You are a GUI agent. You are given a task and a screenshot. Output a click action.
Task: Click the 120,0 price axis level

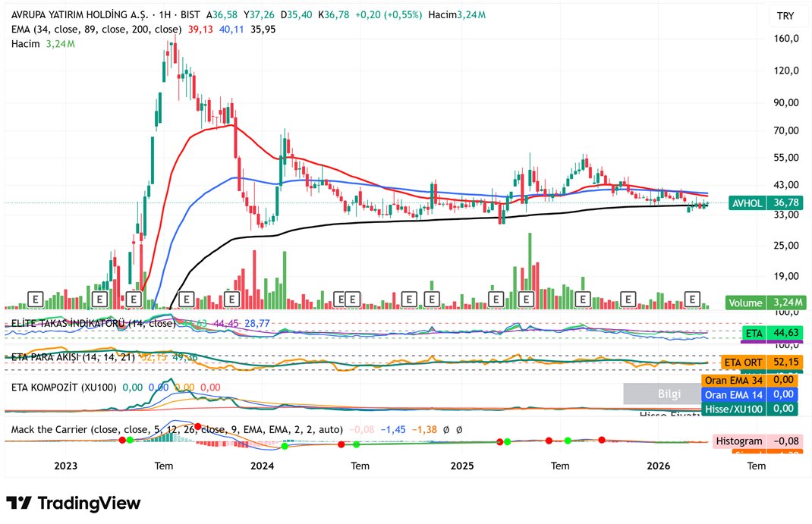[x=786, y=71]
